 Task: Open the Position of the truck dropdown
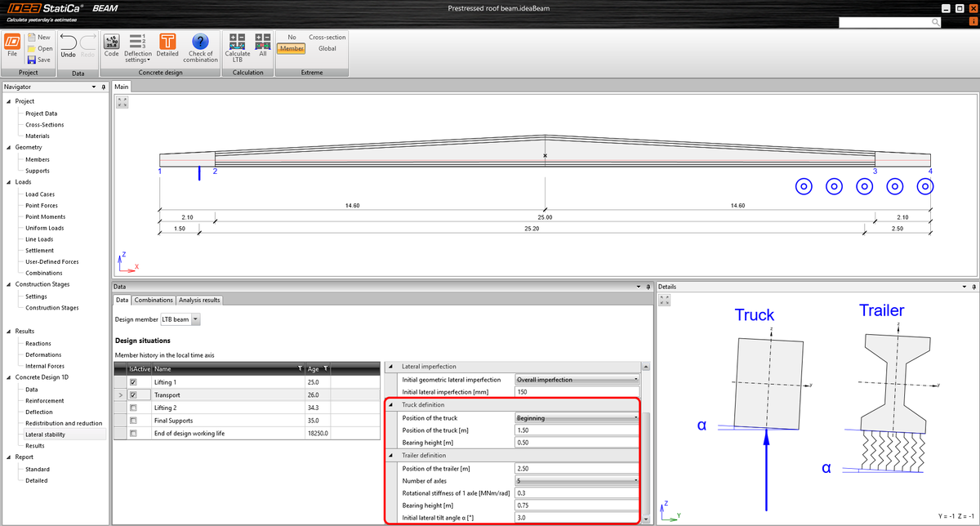tap(635, 417)
